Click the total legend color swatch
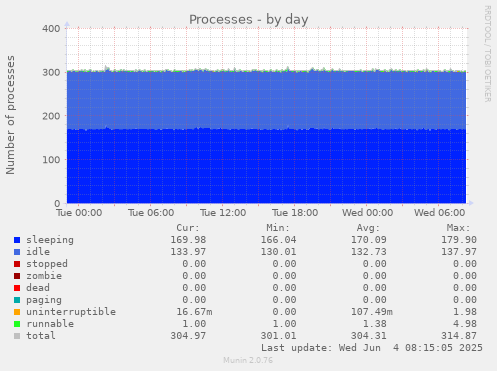The image size is (497, 371). [17, 336]
